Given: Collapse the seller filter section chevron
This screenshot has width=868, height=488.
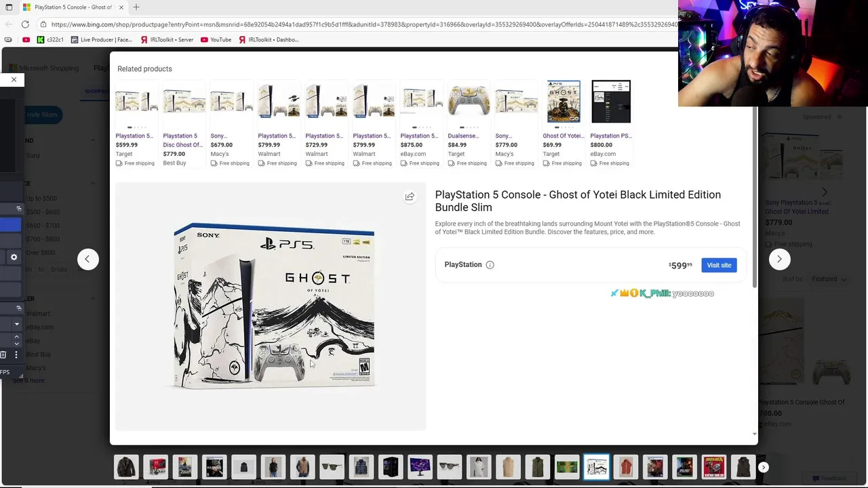Looking at the screenshot, I should [x=93, y=298].
